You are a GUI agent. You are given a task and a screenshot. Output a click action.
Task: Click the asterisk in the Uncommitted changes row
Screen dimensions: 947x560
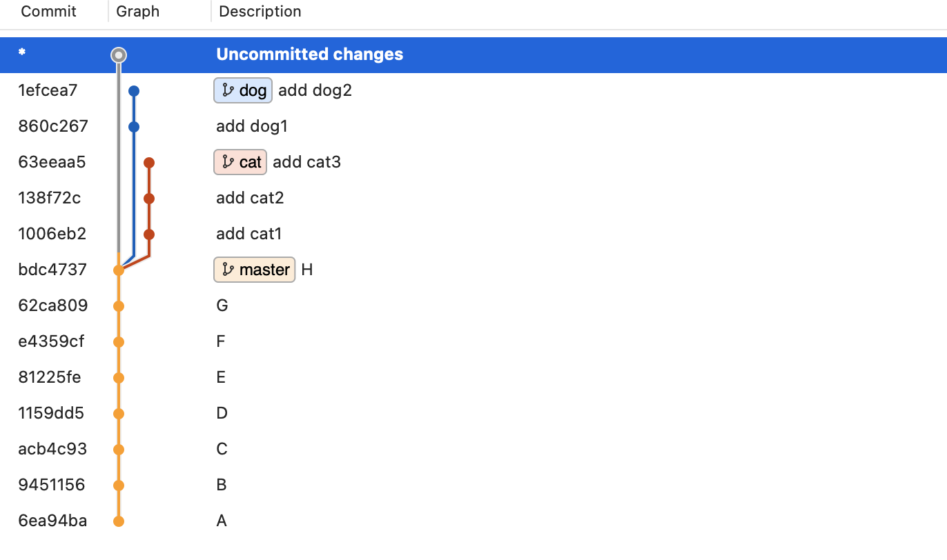(22, 53)
